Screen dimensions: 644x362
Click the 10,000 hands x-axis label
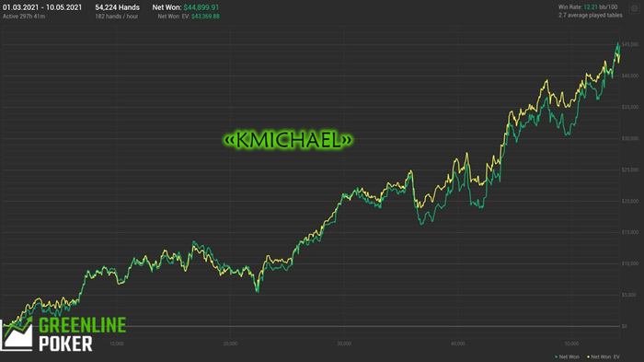[117, 344]
